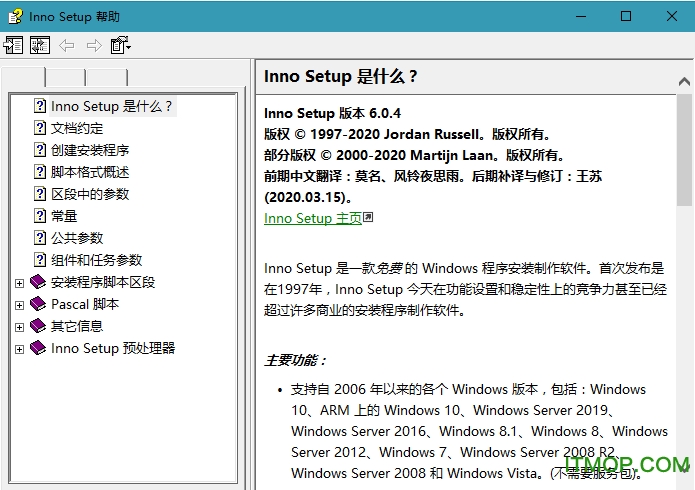The width and height of the screenshot is (695, 490).
Task: Click the external-link icon after 'Inno Setup 主页'
Action: 368,217
